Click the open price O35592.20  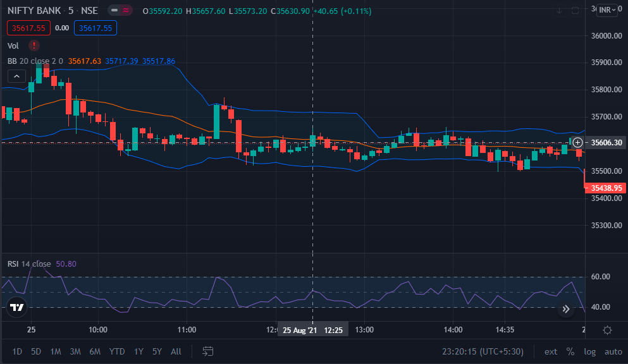[x=163, y=11]
